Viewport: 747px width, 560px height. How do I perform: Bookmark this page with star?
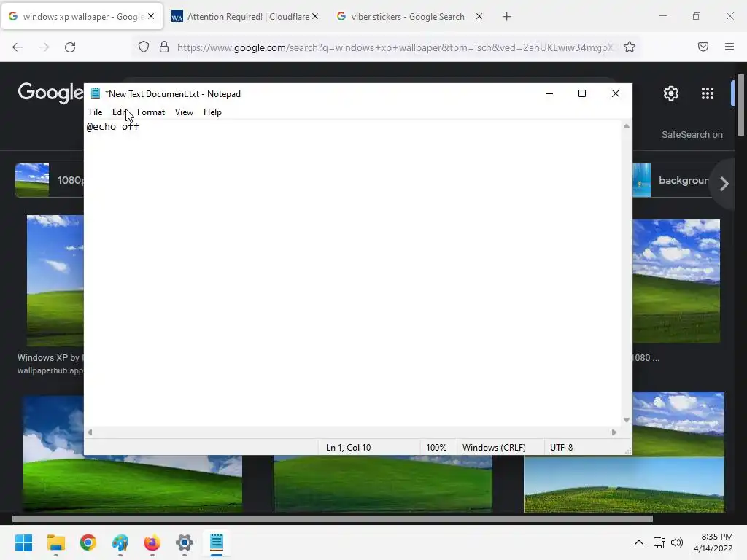point(630,47)
